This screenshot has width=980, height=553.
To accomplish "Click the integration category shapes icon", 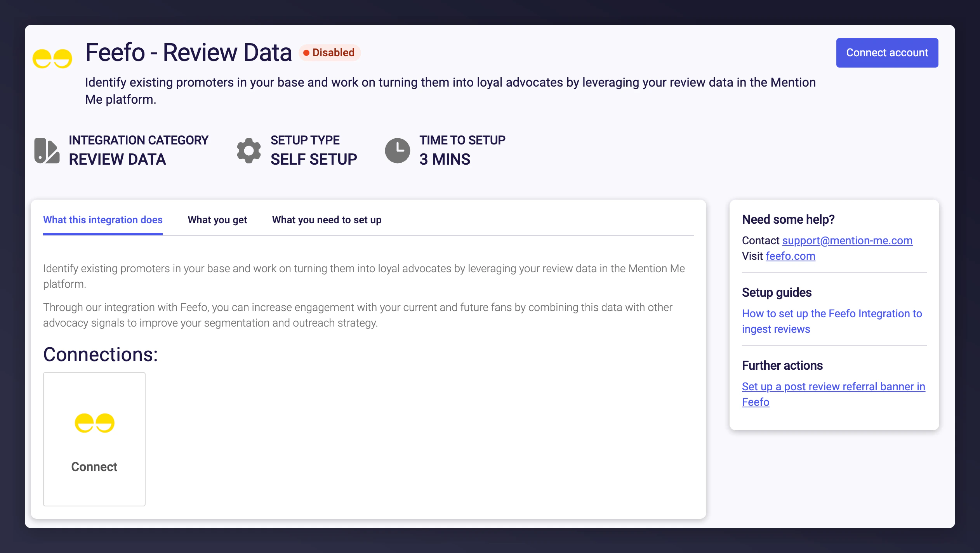I will (x=47, y=151).
